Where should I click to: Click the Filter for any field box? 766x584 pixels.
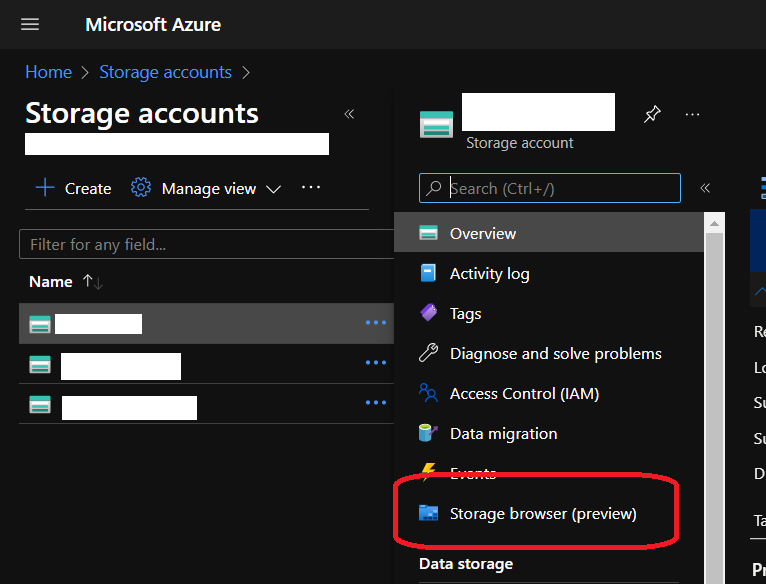point(205,244)
